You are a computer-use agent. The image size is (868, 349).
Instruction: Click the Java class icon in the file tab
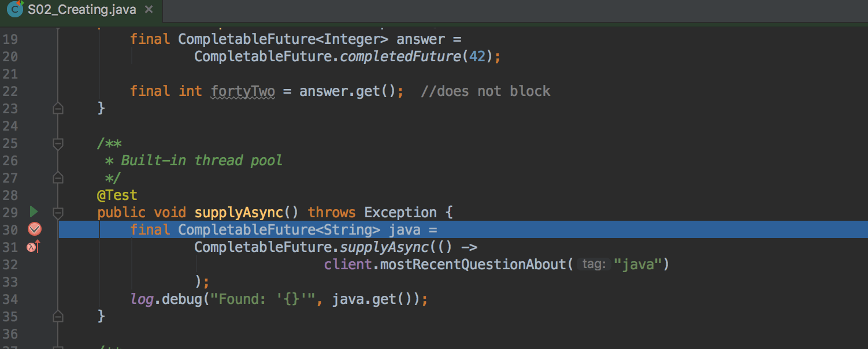(15, 10)
